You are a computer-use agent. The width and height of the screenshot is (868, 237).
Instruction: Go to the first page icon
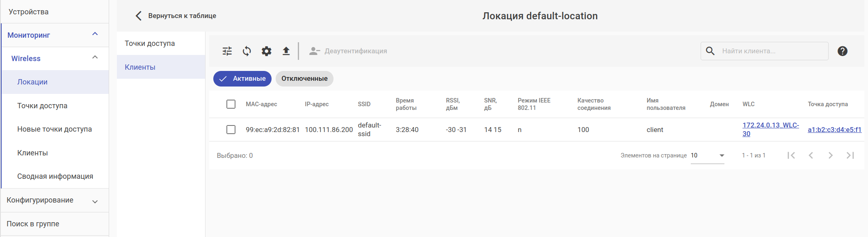click(x=791, y=155)
